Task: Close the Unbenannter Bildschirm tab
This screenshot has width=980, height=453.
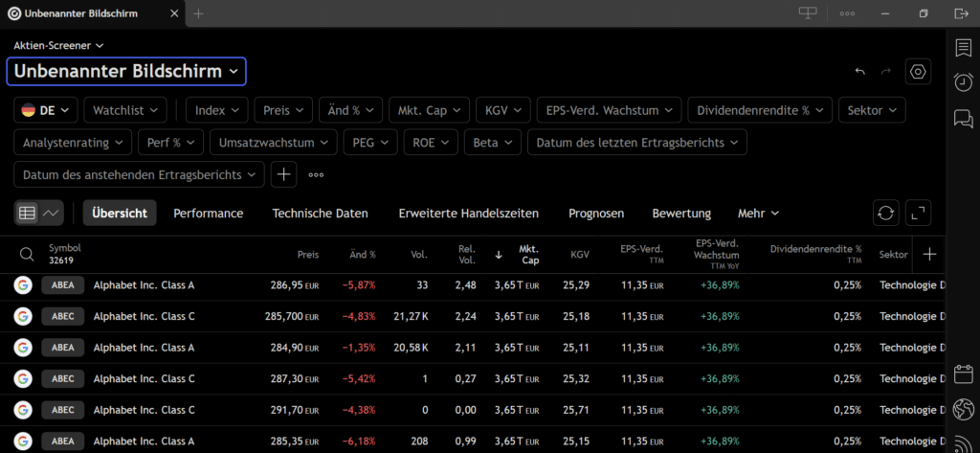Action: [x=174, y=13]
